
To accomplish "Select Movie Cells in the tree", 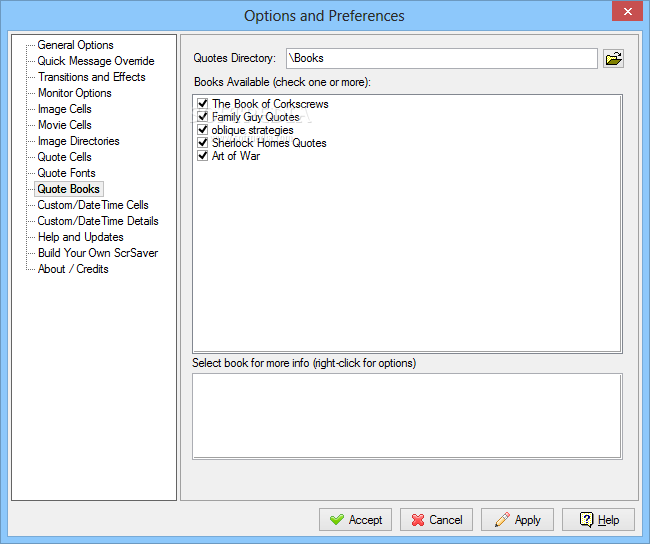I will (65, 125).
